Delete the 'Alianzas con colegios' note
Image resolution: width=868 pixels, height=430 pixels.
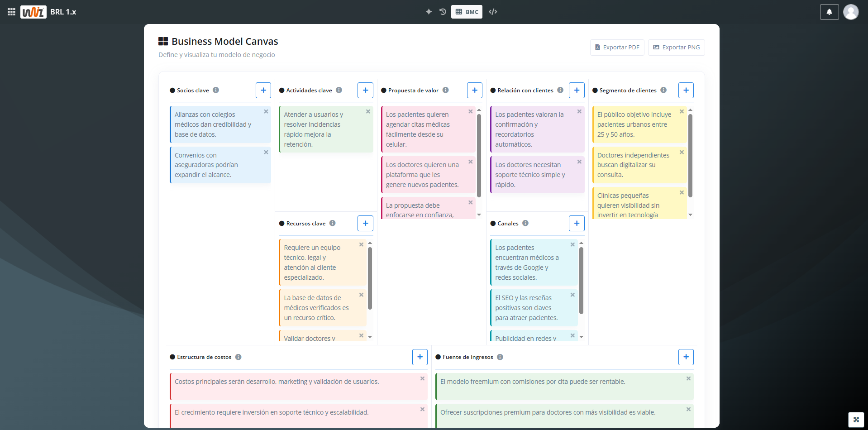[x=266, y=111]
